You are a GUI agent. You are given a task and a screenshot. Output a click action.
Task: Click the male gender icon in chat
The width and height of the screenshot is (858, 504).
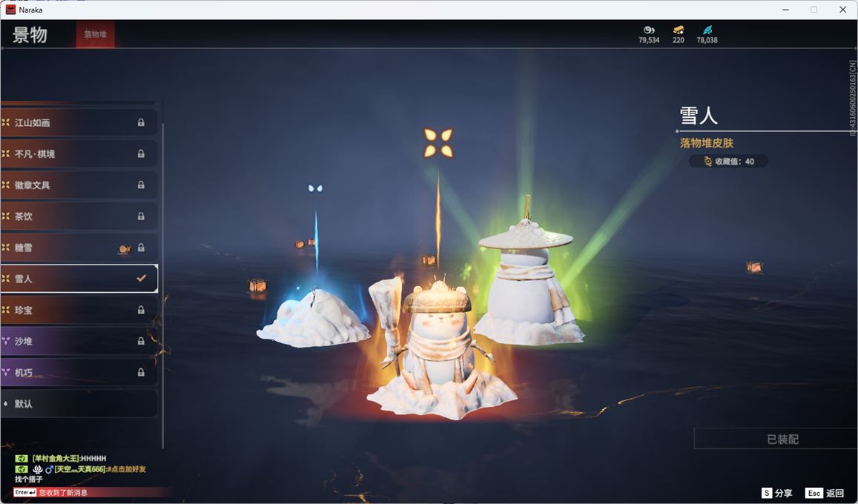[x=49, y=469]
